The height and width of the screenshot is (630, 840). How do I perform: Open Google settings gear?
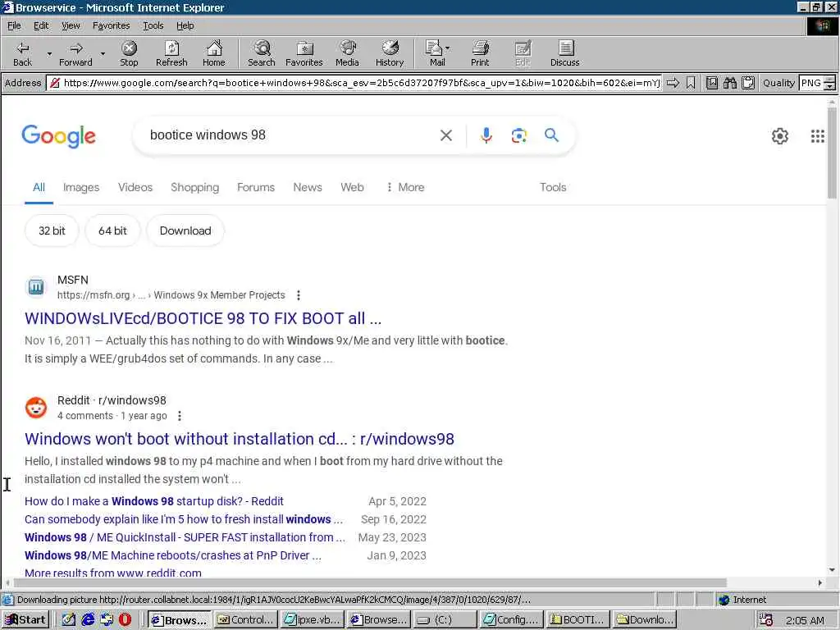coord(779,136)
